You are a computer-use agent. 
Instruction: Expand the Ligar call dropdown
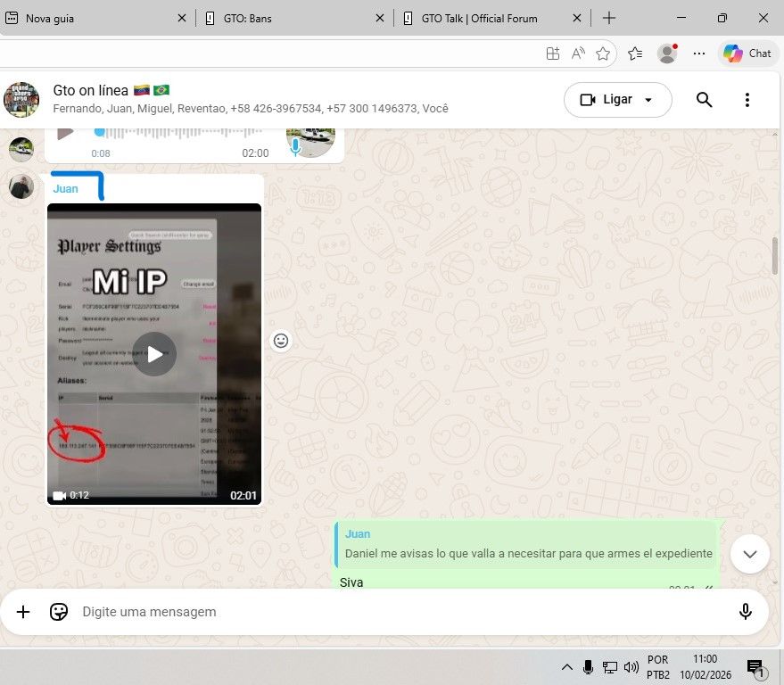pos(648,100)
